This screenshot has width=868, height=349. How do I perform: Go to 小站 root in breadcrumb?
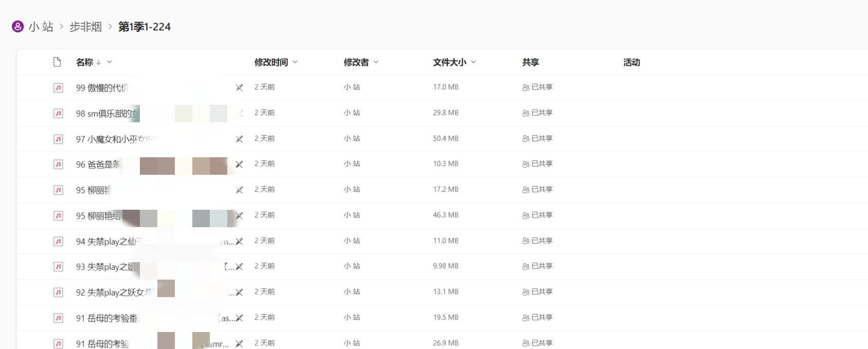(x=41, y=27)
